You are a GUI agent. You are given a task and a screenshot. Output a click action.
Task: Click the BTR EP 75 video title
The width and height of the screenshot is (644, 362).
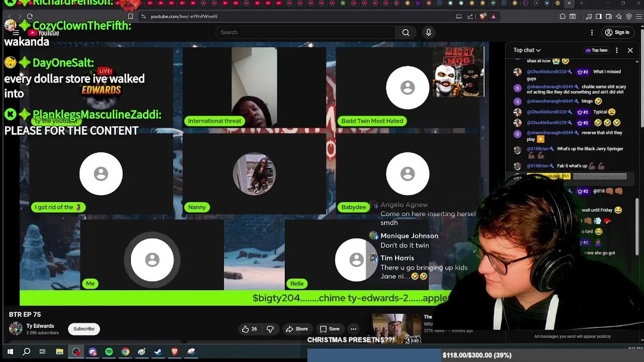25,315
